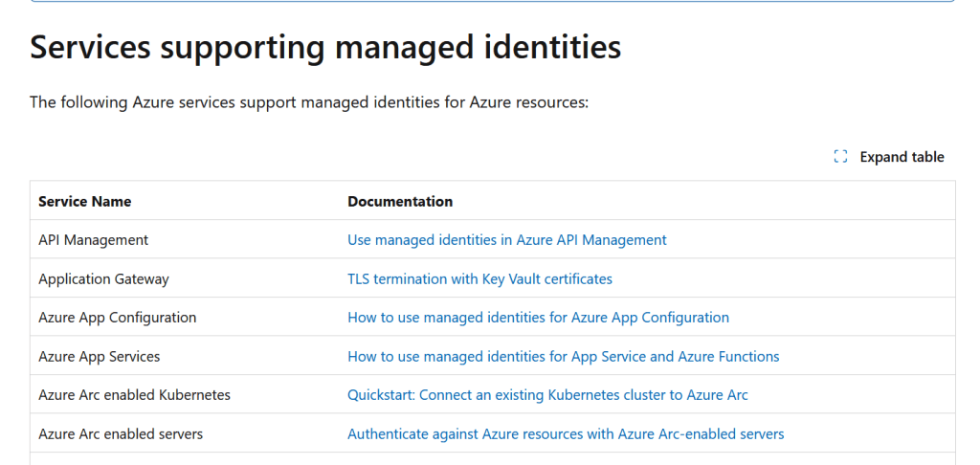The image size is (980, 465).
Task: Click the Services supporting managed identities heading
Action: pyautogui.click(x=325, y=48)
